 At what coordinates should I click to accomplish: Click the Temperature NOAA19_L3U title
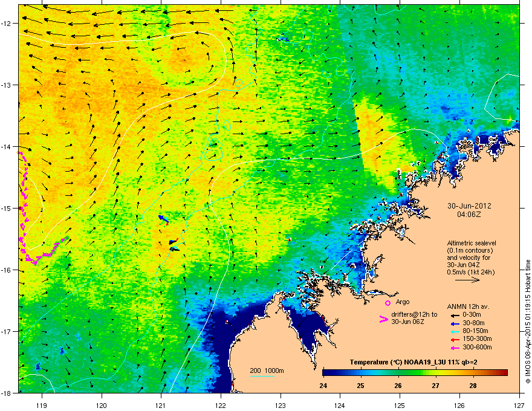[414, 362]
